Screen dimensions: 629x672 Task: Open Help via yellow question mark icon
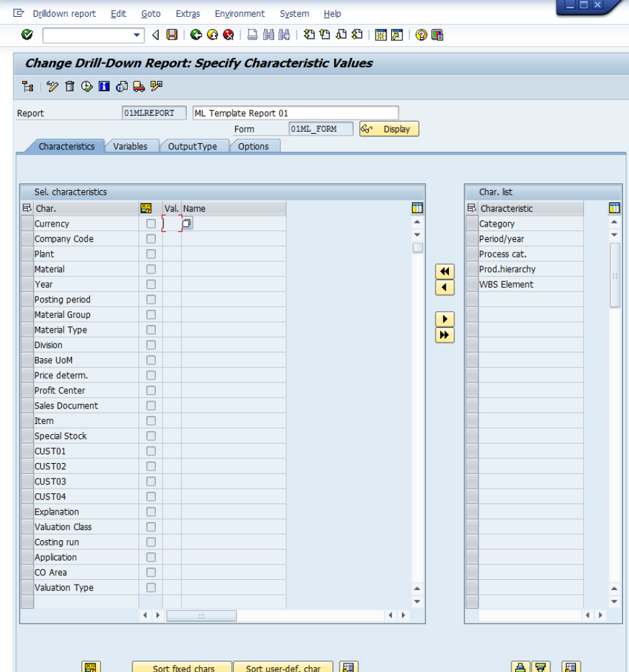point(421,35)
